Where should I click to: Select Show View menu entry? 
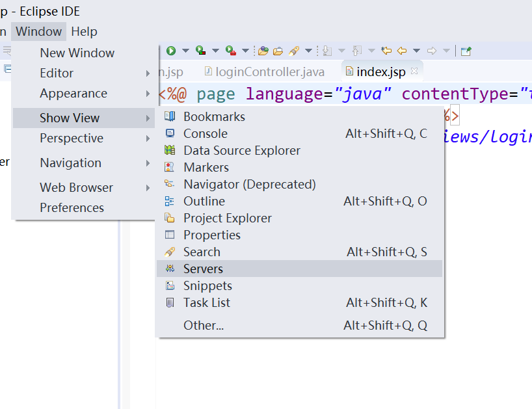pyautogui.click(x=84, y=118)
